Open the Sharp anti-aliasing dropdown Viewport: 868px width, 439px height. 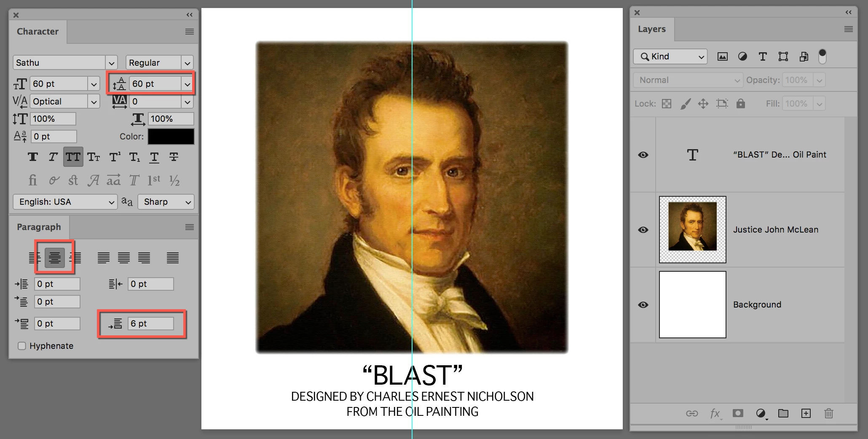[x=166, y=202]
